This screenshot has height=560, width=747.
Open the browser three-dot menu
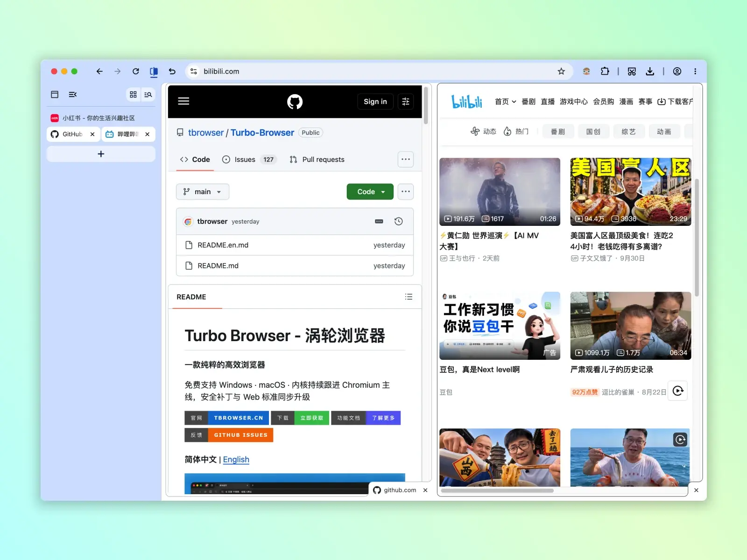point(695,71)
